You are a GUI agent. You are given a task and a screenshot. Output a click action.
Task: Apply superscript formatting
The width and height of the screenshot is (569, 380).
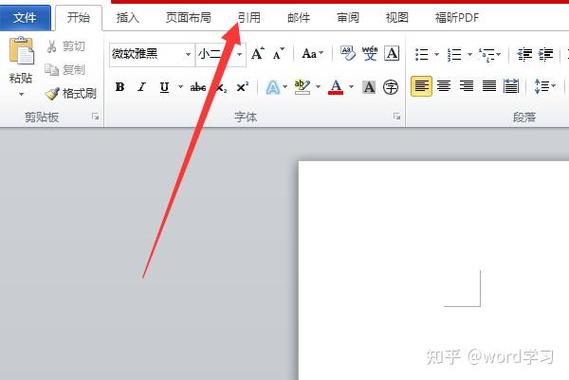tap(242, 87)
